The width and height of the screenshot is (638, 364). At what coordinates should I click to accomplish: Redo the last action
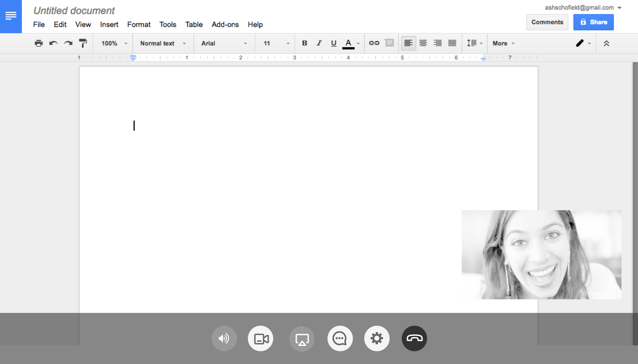coord(68,43)
